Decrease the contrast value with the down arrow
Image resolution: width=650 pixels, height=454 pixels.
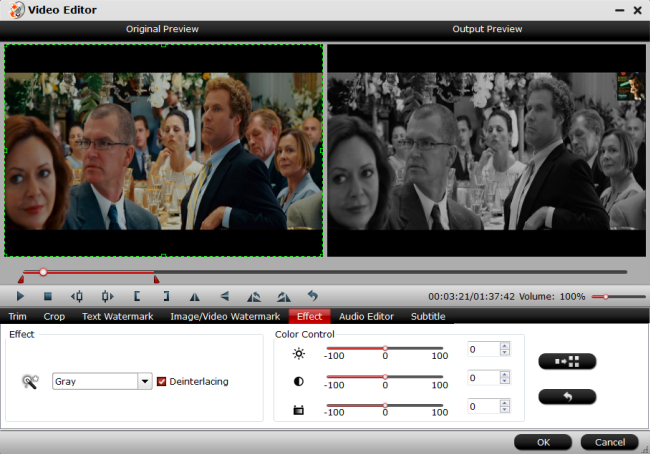pyautogui.click(x=504, y=381)
